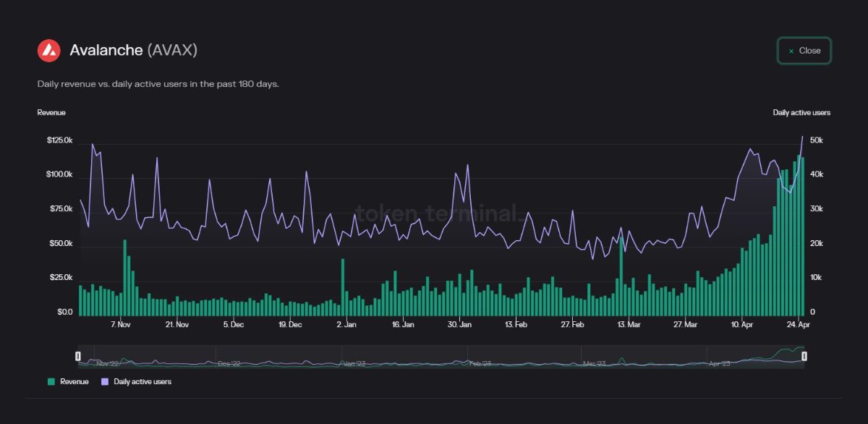The image size is (868, 424).
Task: Click the tall revenue bar above 2. Jan
Action: pyautogui.click(x=343, y=287)
